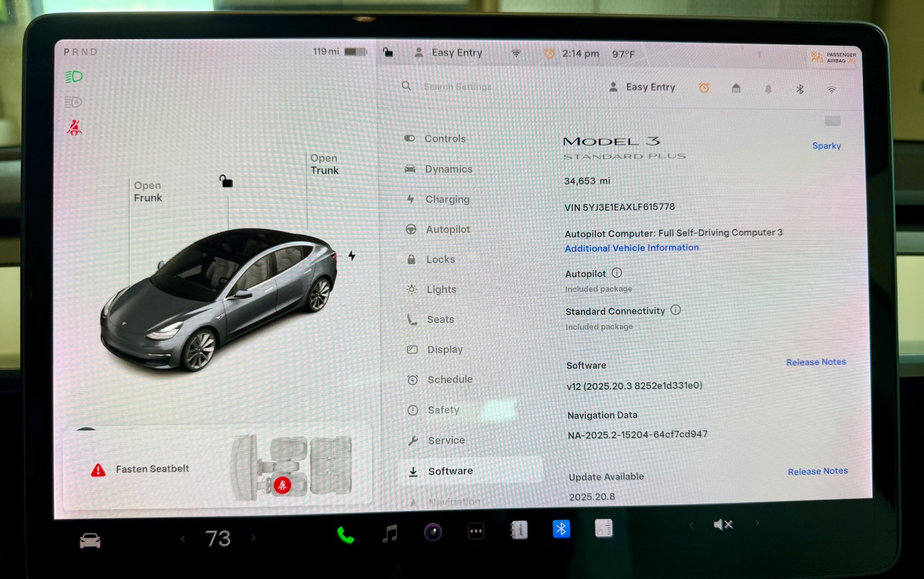The image size is (924, 579).
Task: Tap the Easy Entry profile in settings header
Action: click(x=642, y=87)
